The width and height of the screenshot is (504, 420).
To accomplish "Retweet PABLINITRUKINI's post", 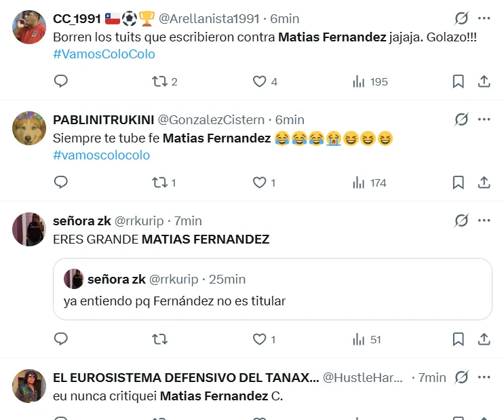I will click(x=160, y=183).
